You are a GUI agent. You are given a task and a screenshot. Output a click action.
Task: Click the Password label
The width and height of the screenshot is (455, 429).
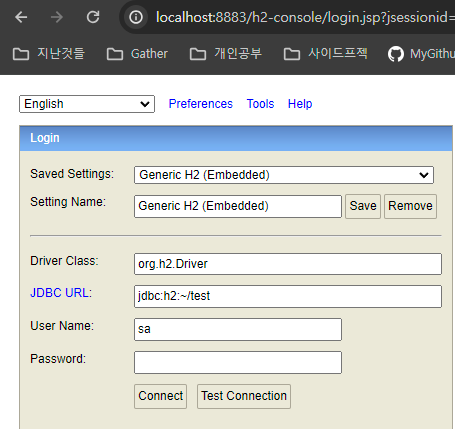point(58,359)
